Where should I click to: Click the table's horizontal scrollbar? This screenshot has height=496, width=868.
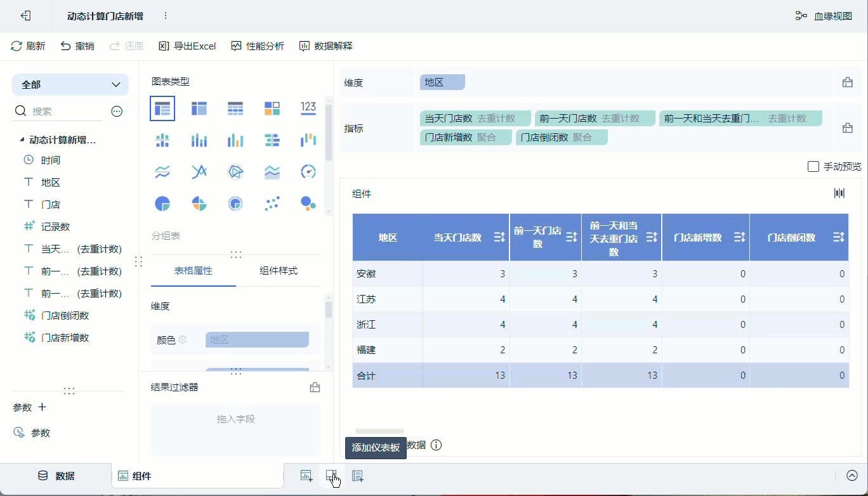(379, 431)
